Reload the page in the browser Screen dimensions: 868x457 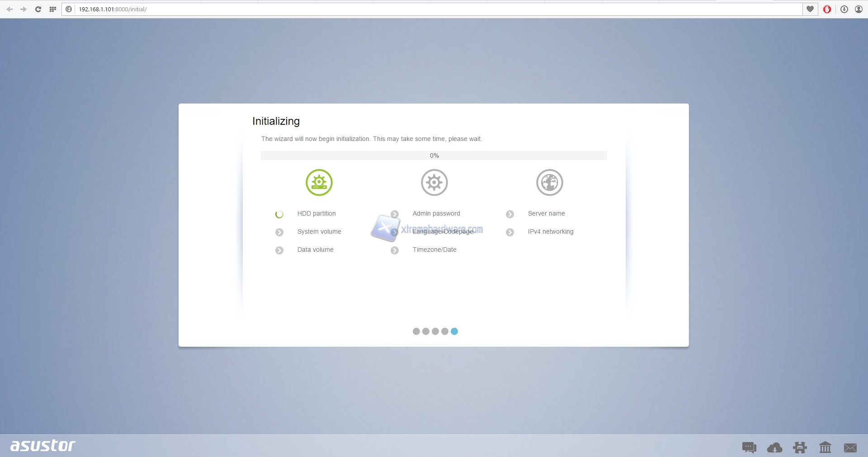pyautogui.click(x=38, y=9)
